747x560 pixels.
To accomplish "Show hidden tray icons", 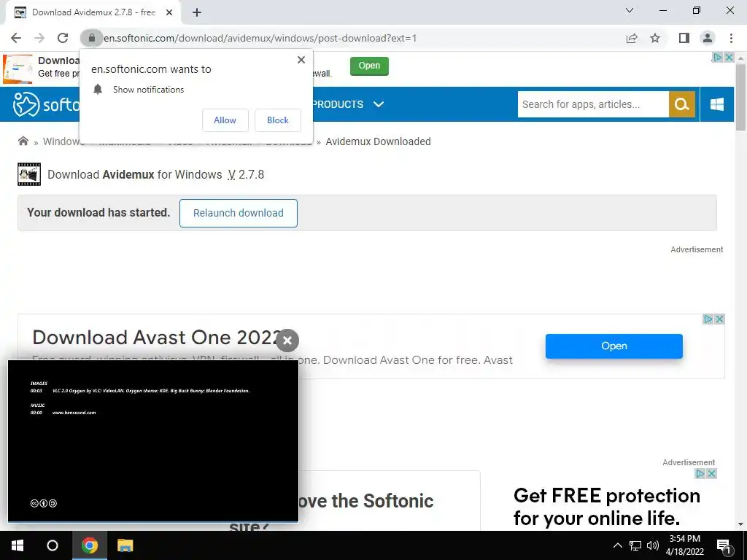I will click(x=617, y=545).
